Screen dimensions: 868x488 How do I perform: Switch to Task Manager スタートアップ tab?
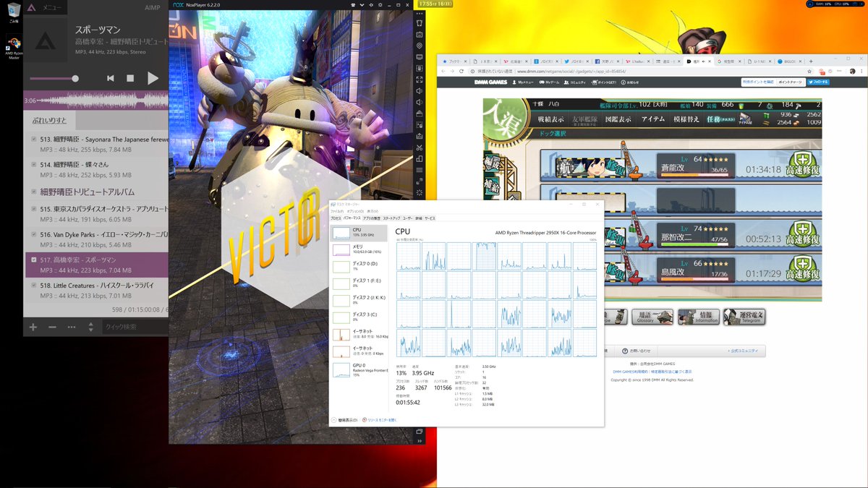(391, 218)
